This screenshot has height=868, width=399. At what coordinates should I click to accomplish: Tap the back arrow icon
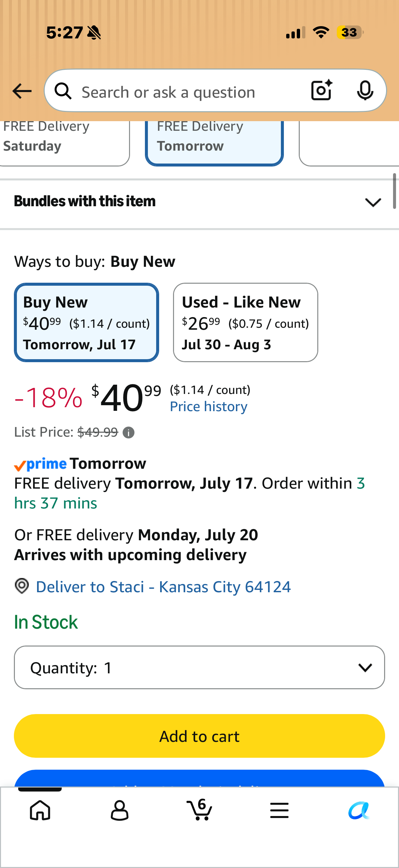tap(22, 91)
